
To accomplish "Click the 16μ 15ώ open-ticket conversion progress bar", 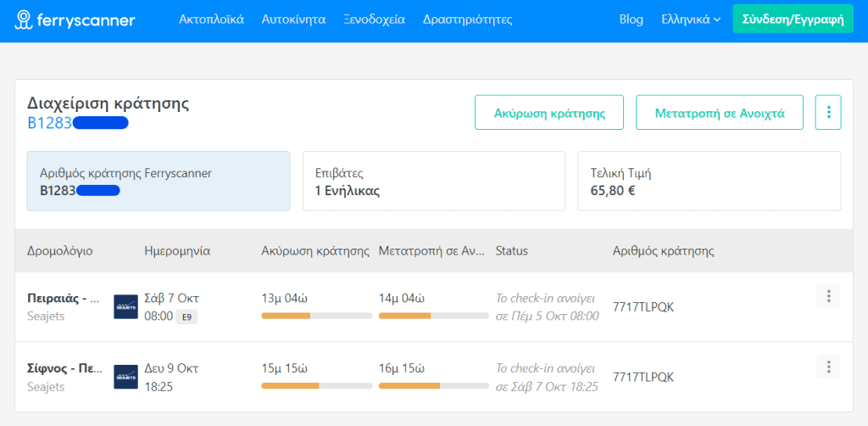I will [434, 385].
